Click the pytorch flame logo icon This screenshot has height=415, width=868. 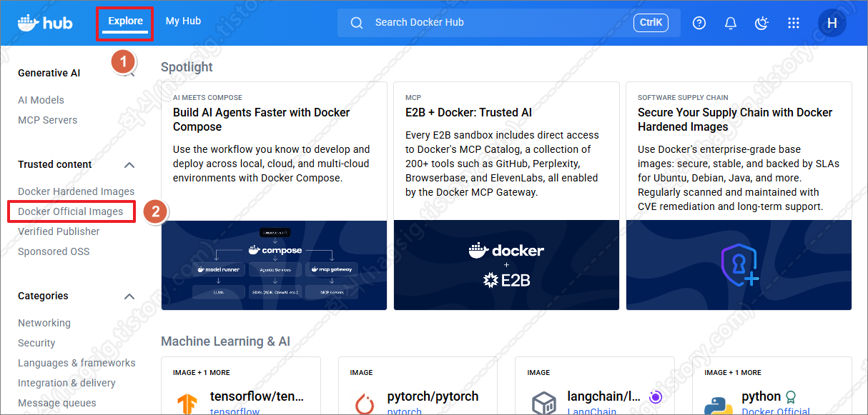pos(366,404)
